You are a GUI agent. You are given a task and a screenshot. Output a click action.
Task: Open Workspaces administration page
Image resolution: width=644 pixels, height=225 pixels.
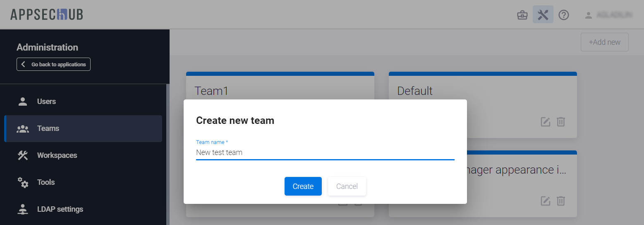click(57, 155)
